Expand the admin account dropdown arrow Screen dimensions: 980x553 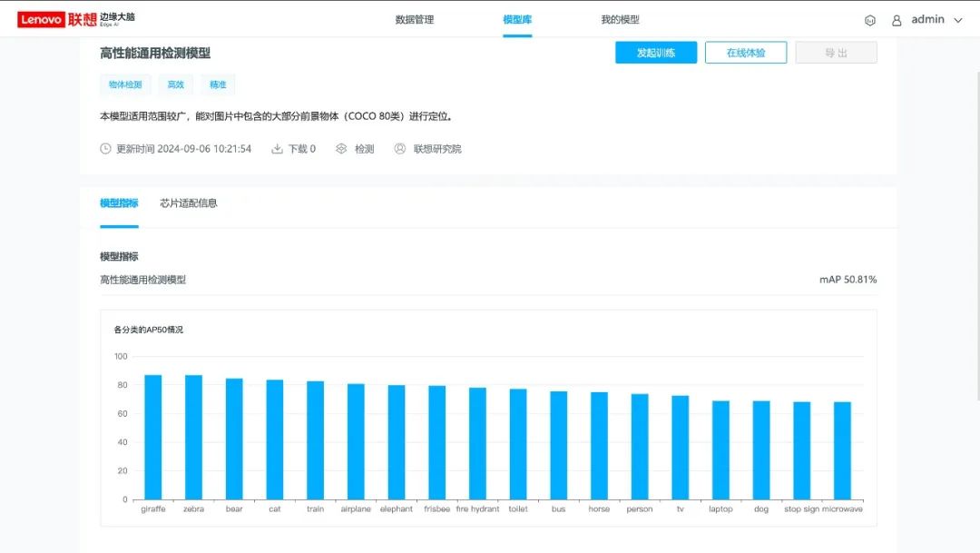point(957,20)
